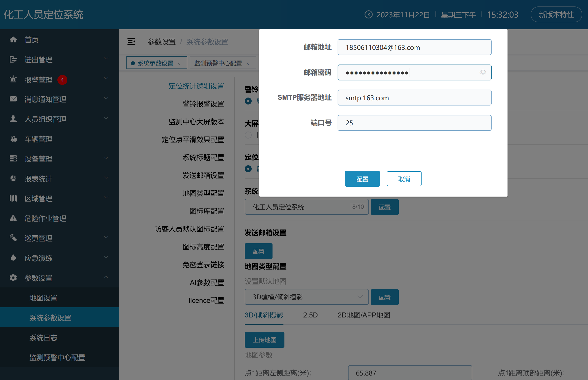Switch to the 2.5D map tab

(x=310, y=315)
